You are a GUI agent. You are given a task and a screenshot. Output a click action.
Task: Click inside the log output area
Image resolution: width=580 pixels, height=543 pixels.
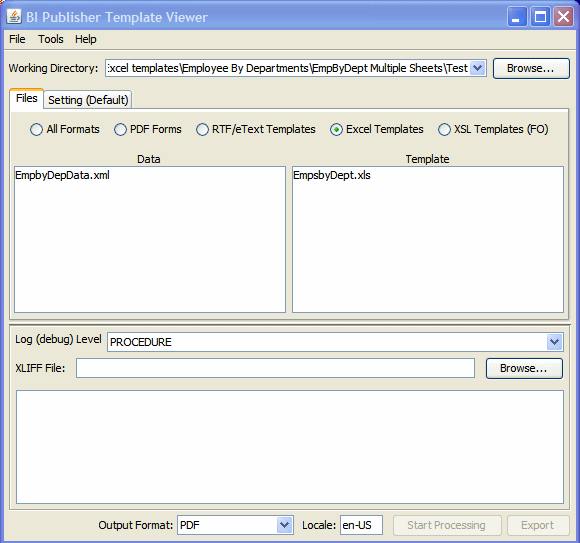pyautogui.click(x=290, y=447)
